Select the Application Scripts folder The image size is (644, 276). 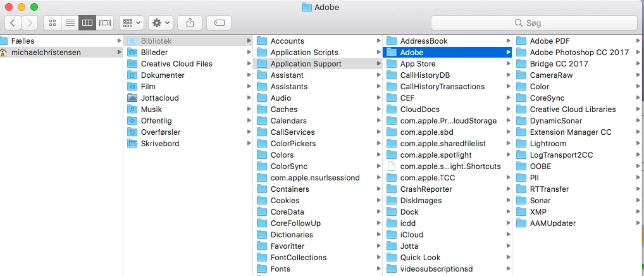coord(318,52)
